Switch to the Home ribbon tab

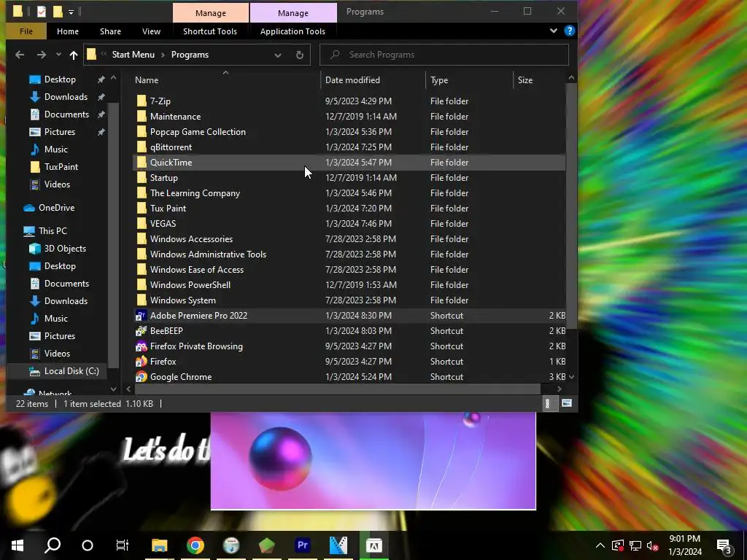[x=68, y=31]
